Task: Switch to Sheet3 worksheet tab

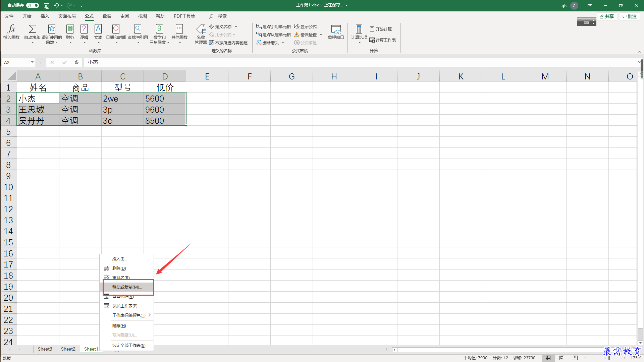Action: 45,349
